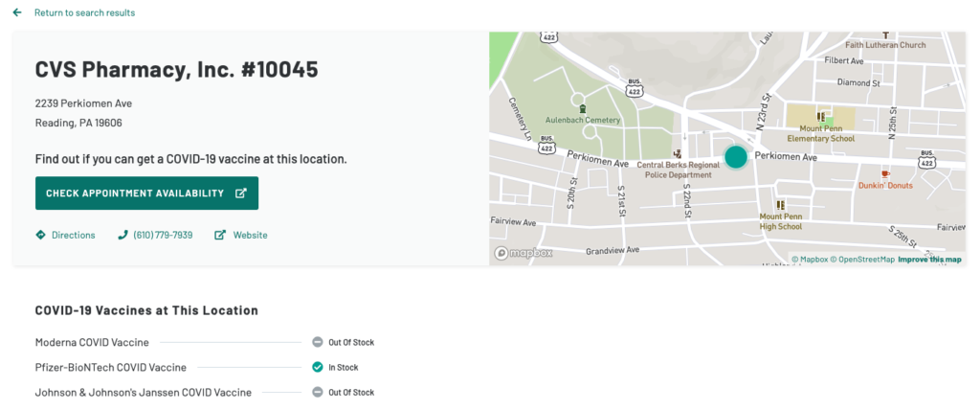980x410 pixels.
Task: Call the (610) 779-7939 number link
Action: [x=163, y=235]
